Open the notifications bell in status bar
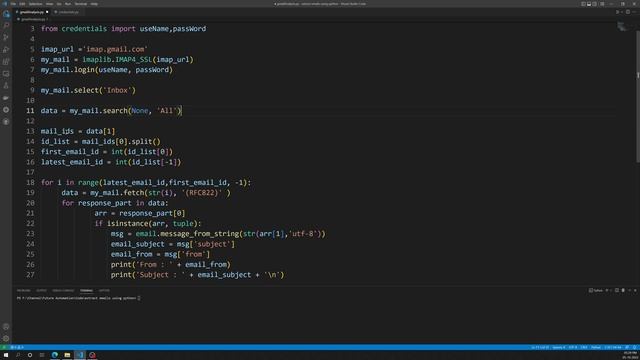Viewport: 640px width, 360px height. [635, 347]
